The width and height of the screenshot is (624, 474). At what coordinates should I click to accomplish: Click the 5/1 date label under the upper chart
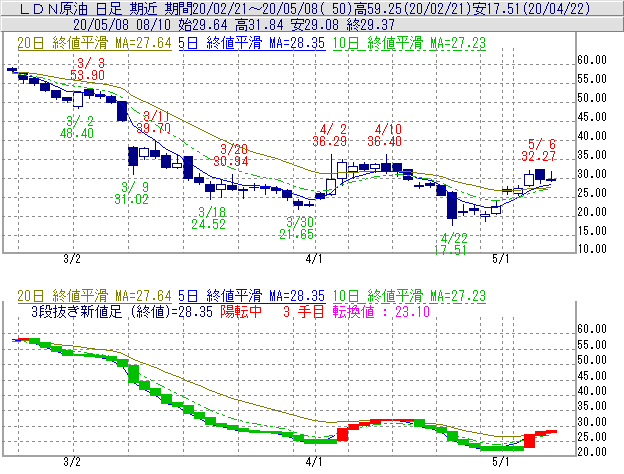pos(501,259)
